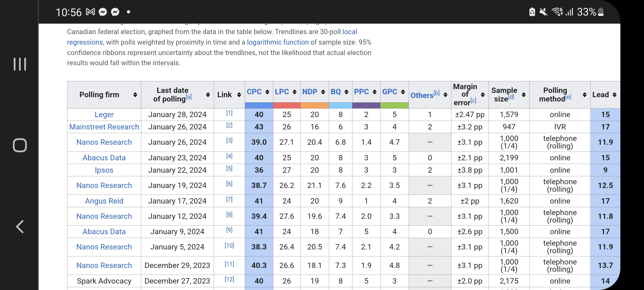The height and width of the screenshot is (290, 644).
Task: Open the PPC party header link
Action: [x=361, y=92]
